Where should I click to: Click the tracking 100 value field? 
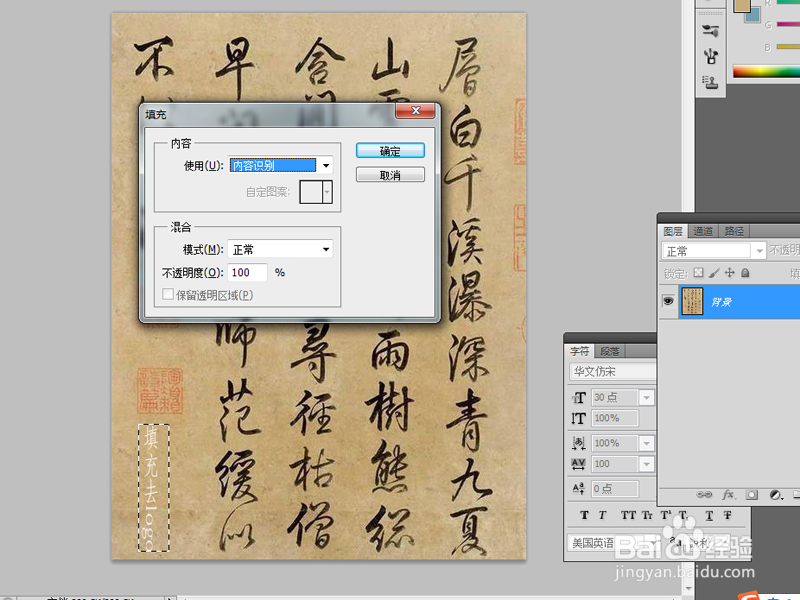tap(615, 464)
